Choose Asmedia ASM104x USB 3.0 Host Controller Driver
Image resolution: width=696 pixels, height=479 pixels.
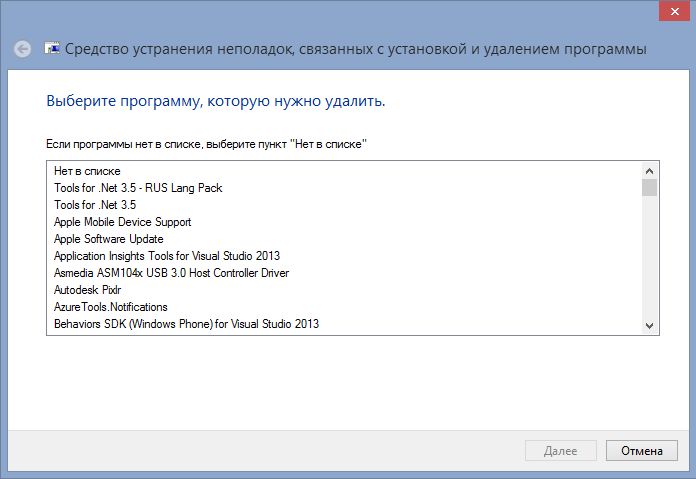(171, 273)
